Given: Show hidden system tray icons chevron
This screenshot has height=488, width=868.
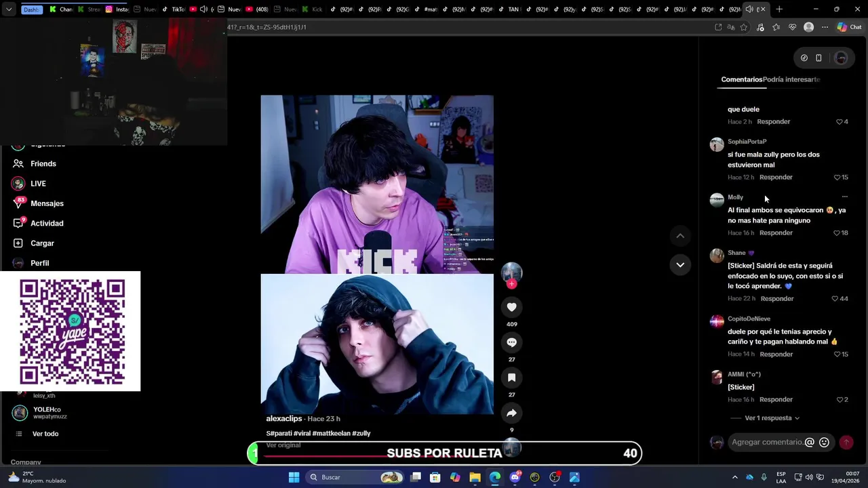Looking at the screenshot, I should (x=734, y=477).
